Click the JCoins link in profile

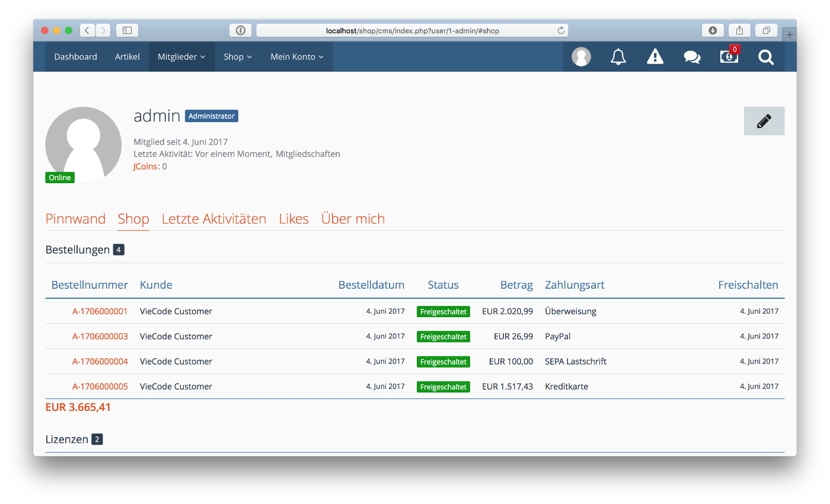(146, 167)
